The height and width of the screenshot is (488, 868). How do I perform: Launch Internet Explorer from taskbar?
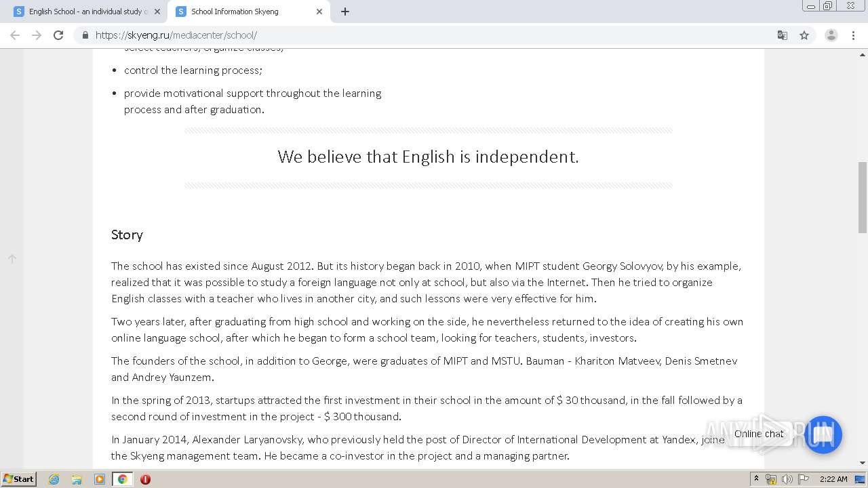[54, 479]
